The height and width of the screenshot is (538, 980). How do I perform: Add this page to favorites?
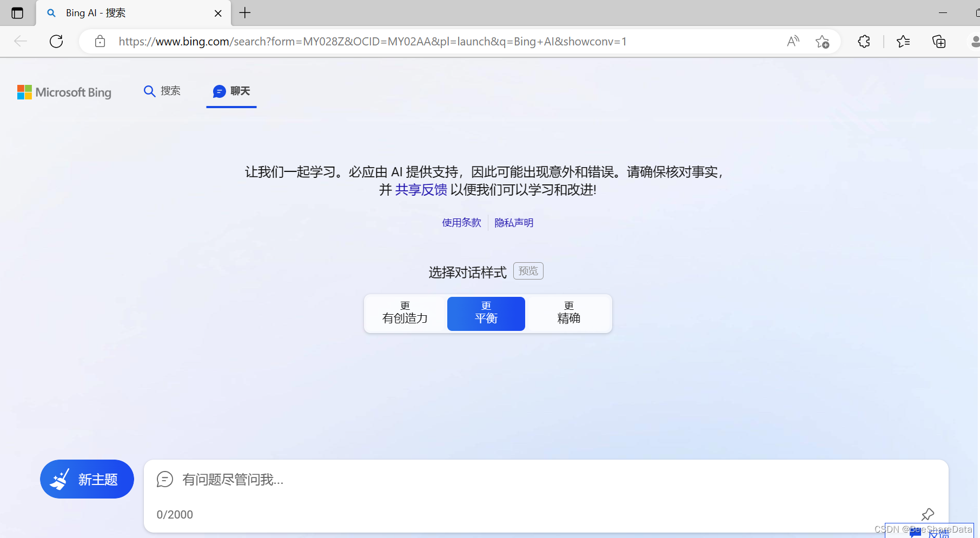tap(822, 42)
